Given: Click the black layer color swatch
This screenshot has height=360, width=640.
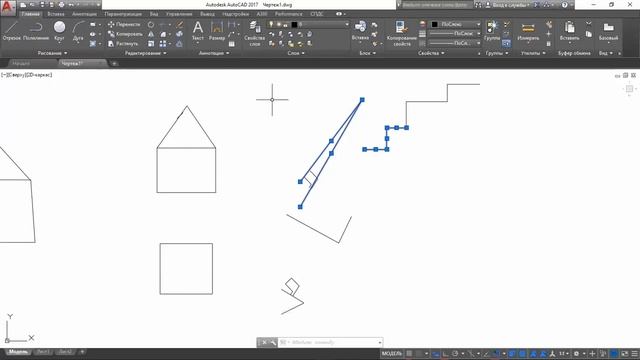Looking at the screenshot, I should [294, 24].
